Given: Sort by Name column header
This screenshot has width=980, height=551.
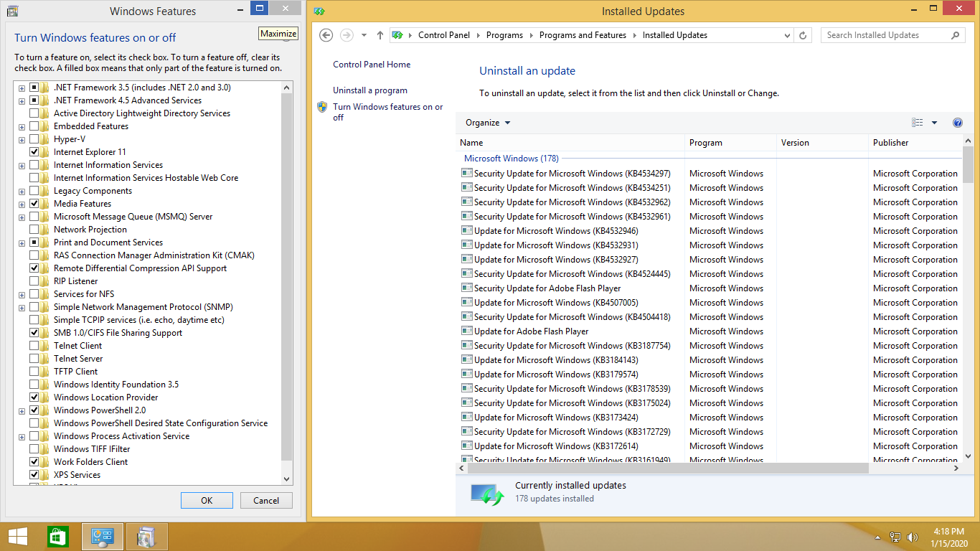Looking at the screenshot, I should 570,143.
